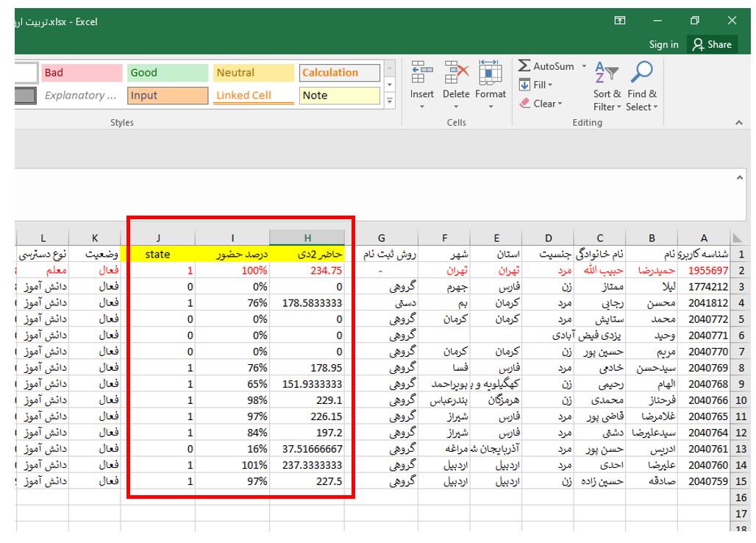Viewport: 756px width, 543px height.
Task: Click cell with ID 2040766
Action: click(704, 400)
